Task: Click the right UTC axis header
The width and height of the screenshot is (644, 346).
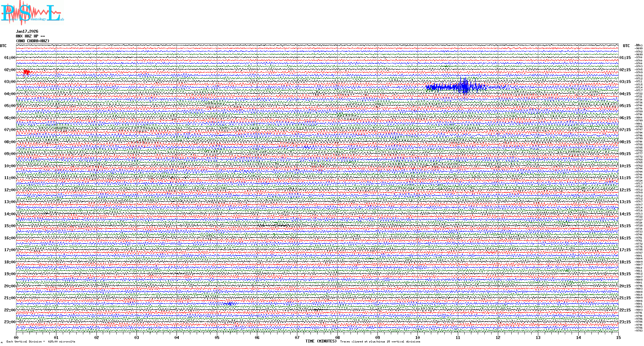Action: tap(626, 46)
